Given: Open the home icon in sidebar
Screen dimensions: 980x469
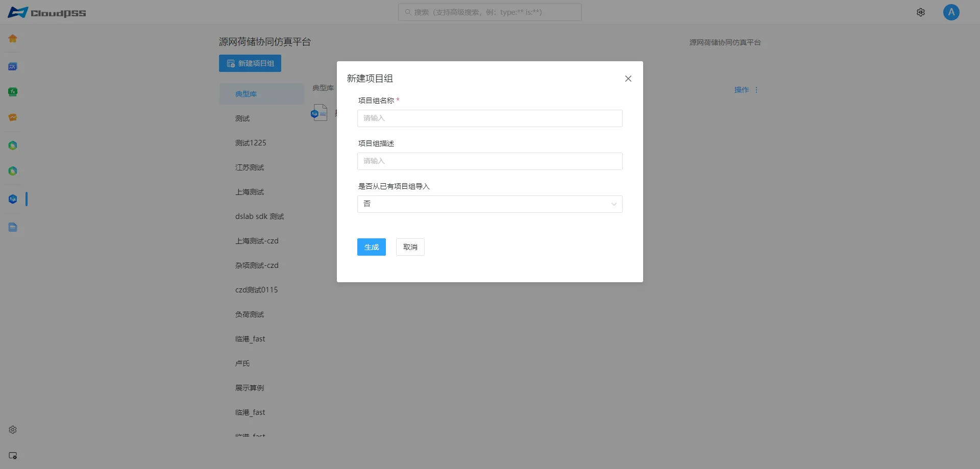Looking at the screenshot, I should click(13, 38).
